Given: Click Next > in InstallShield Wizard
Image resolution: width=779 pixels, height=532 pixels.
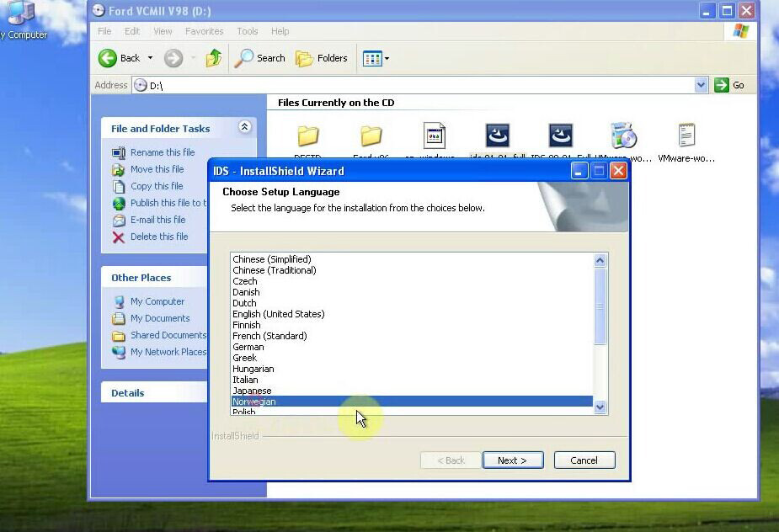Looking at the screenshot, I should (513, 460).
